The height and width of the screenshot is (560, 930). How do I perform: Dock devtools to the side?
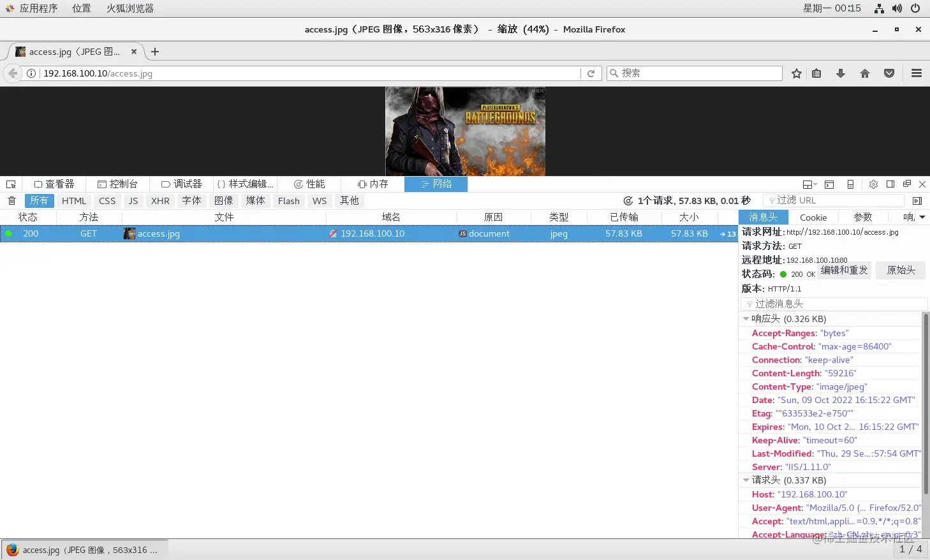tap(890, 184)
